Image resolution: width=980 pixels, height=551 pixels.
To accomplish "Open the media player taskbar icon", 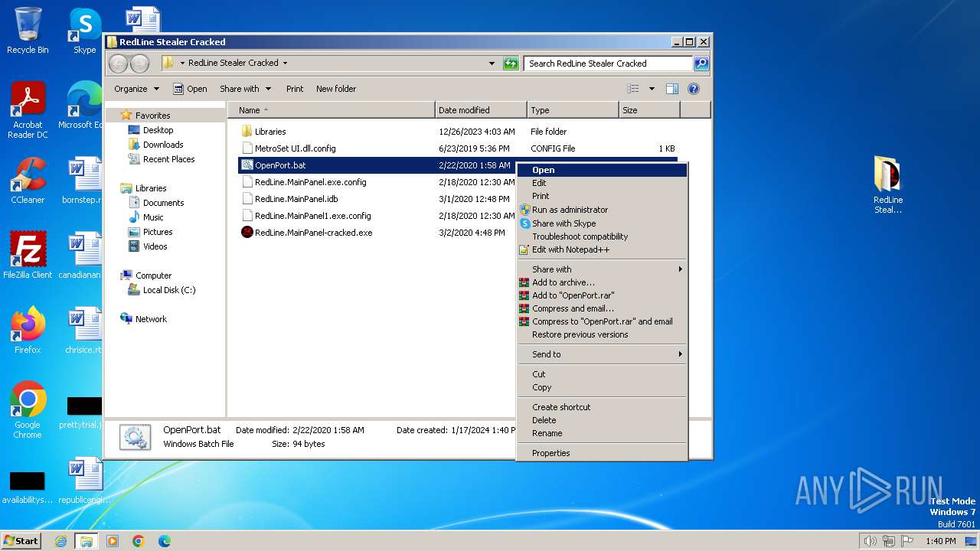I will point(113,541).
